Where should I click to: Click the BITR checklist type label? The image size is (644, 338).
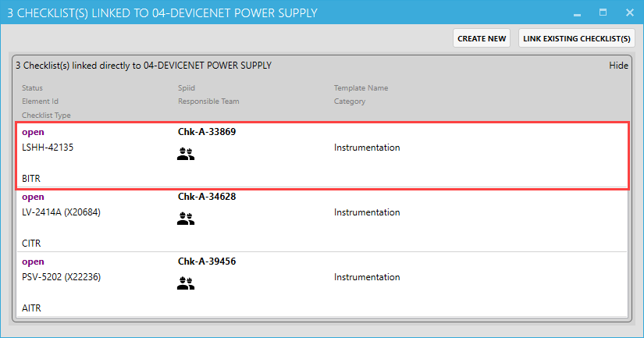pyautogui.click(x=31, y=179)
